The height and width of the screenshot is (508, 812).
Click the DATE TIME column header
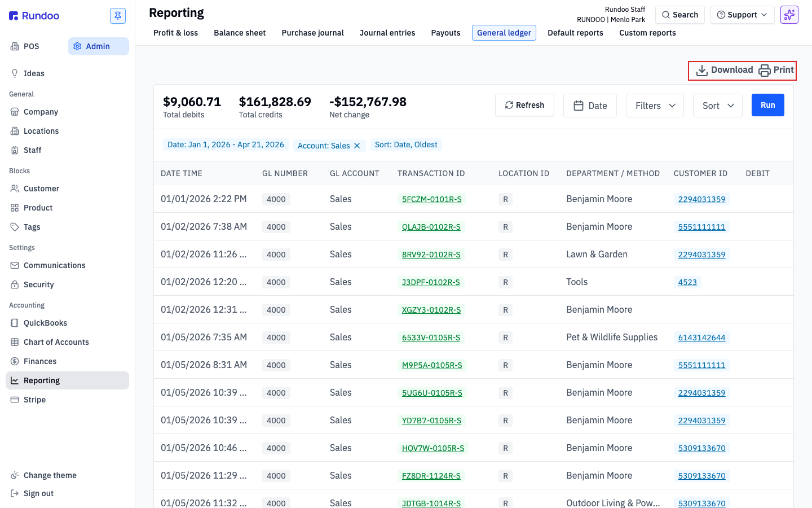[x=182, y=173]
